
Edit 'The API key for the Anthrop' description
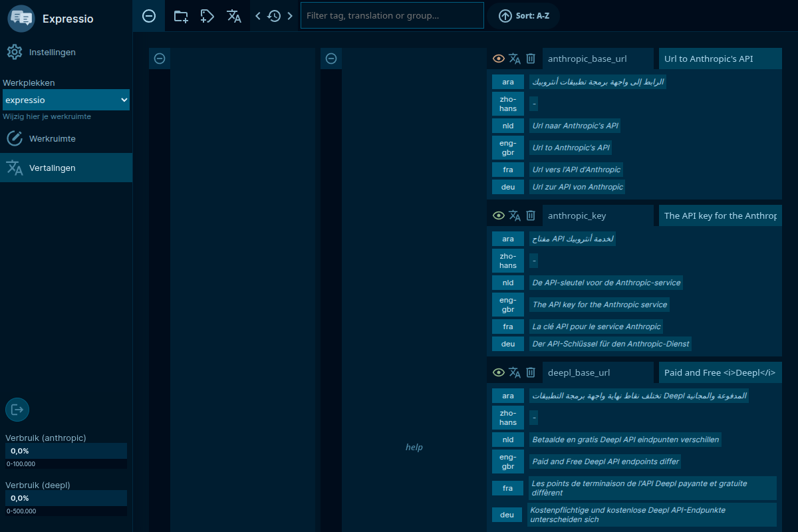coord(720,215)
